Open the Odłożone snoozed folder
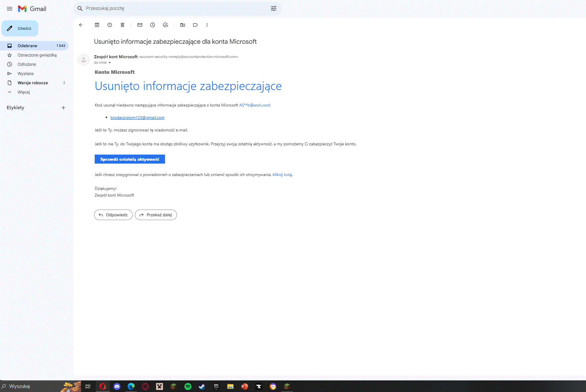 [x=34, y=64]
